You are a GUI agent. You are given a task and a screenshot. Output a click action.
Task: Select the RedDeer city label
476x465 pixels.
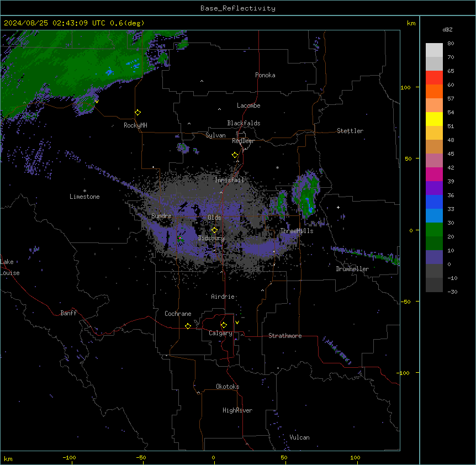[243, 141]
